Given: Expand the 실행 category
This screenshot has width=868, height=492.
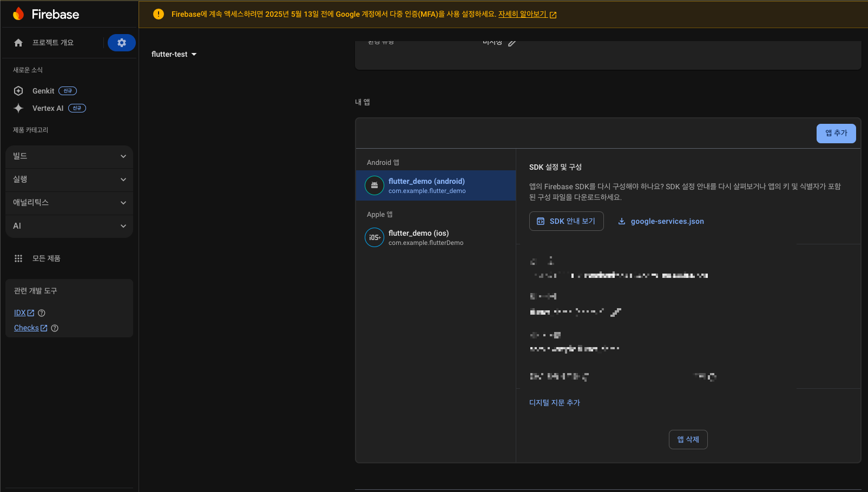Looking at the screenshot, I should click(69, 179).
